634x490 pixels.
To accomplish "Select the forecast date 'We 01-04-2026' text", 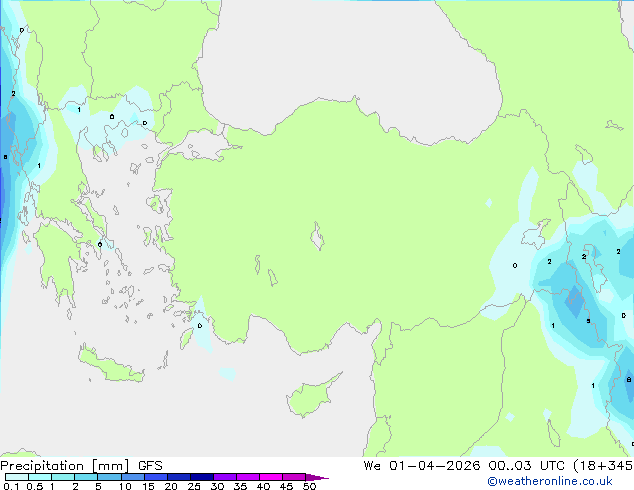I will tap(422, 466).
